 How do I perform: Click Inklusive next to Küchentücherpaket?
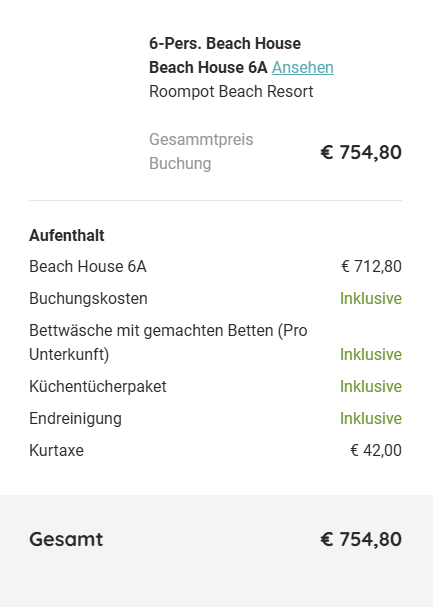click(x=371, y=387)
